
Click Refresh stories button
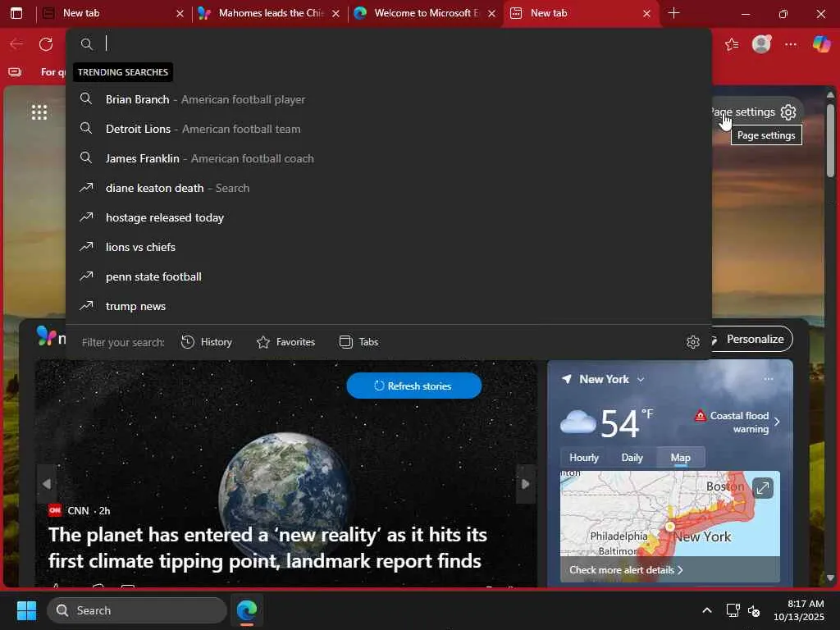click(x=414, y=386)
